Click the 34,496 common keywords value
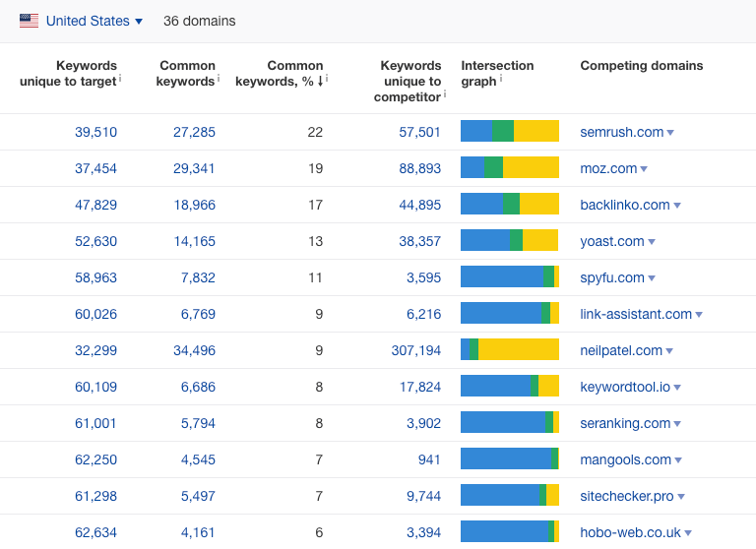 [x=194, y=350]
